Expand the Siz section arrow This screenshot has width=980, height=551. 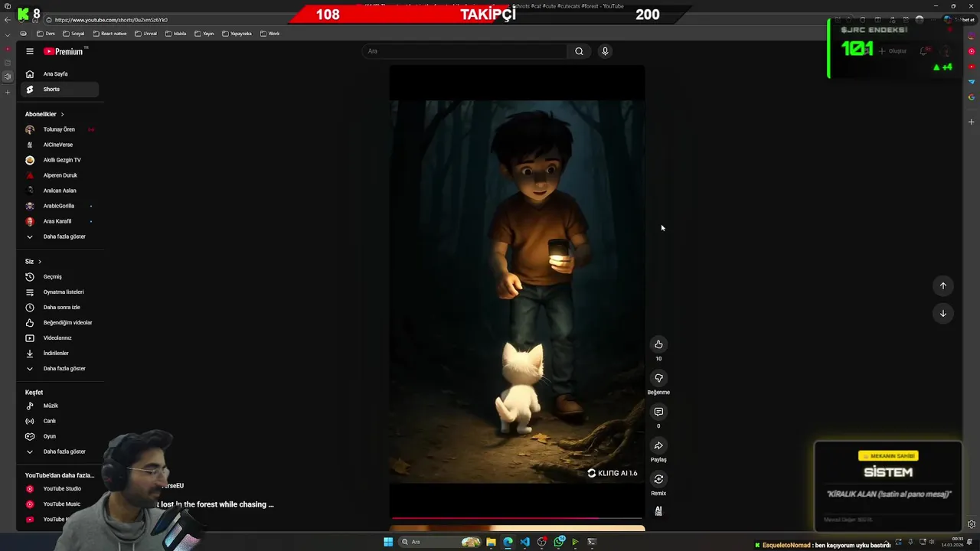coord(40,262)
